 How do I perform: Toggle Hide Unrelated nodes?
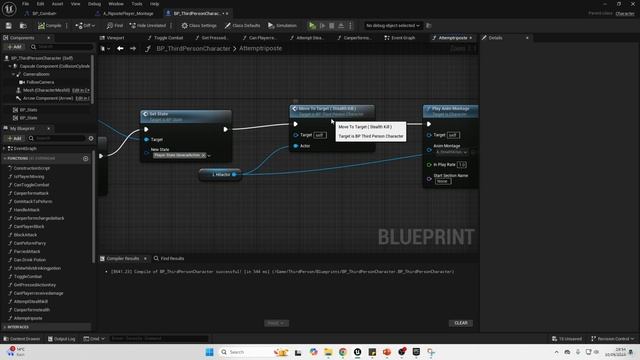pos(148,25)
